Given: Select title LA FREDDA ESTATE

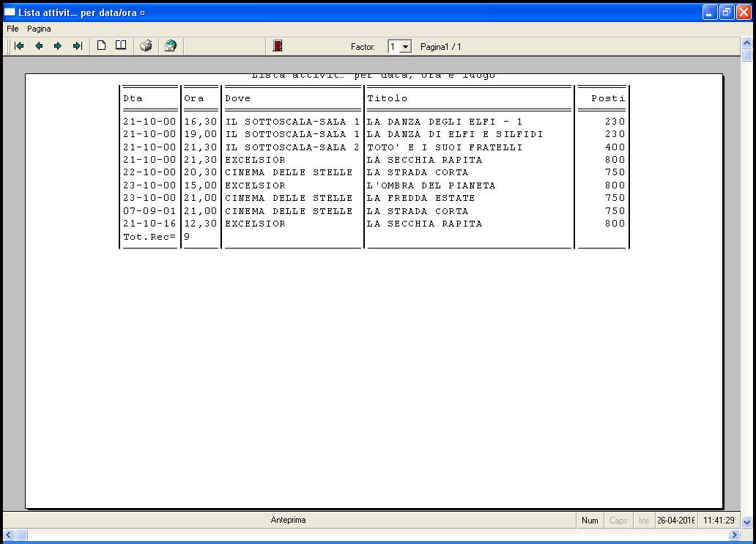Looking at the screenshot, I should click(x=421, y=198).
